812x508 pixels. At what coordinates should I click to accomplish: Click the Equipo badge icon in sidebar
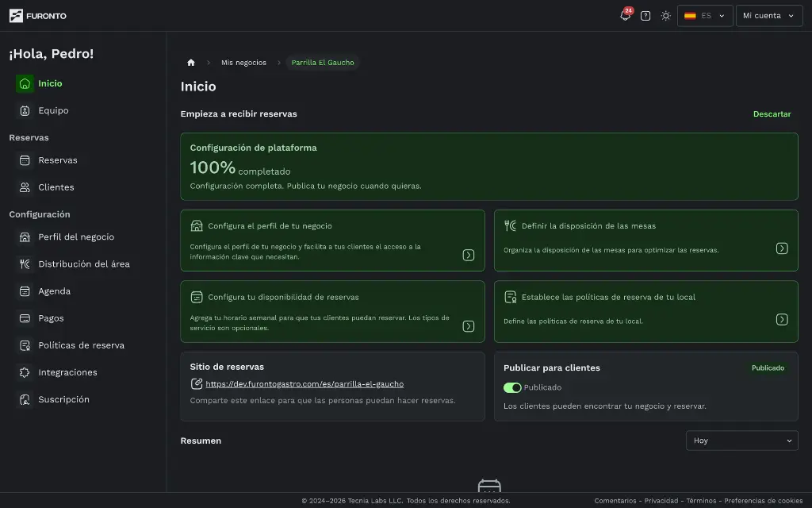coord(25,110)
